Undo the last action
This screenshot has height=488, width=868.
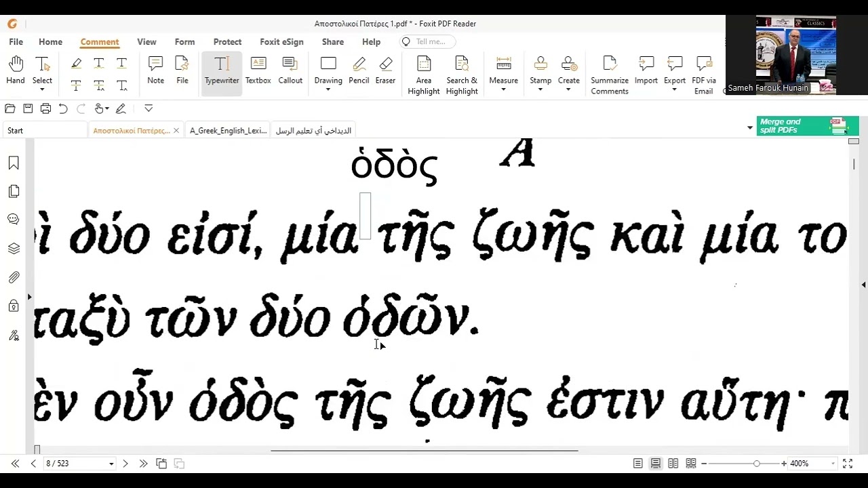point(63,108)
